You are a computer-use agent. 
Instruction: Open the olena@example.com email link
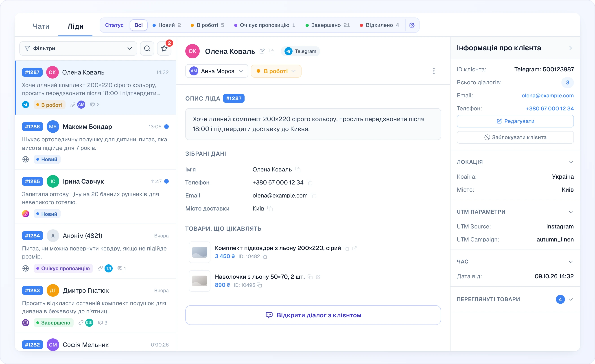pos(547,96)
